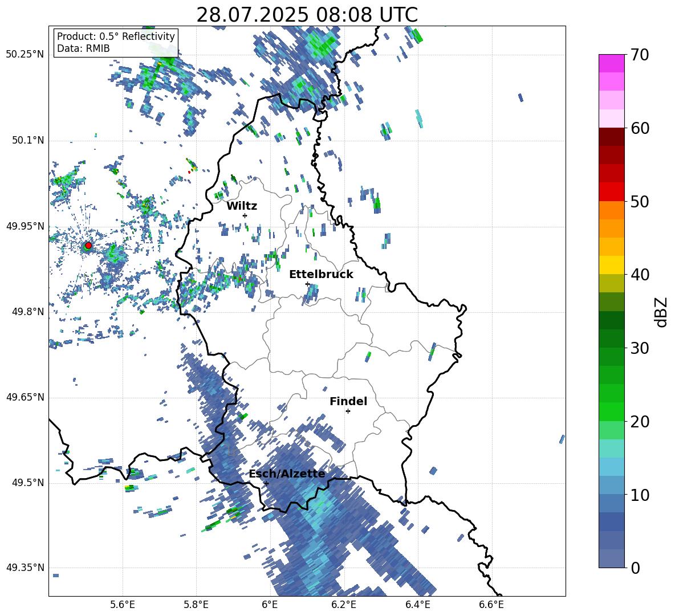Screen dimensions: 675x616
Task: Pick the magenta swatch atop the colorbar
Action: click(x=611, y=63)
